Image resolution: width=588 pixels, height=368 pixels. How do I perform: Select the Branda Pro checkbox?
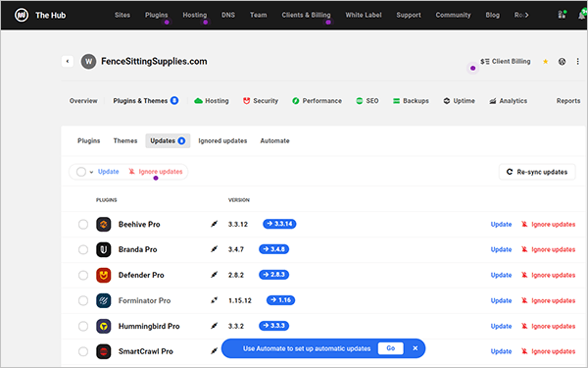point(83,249)
